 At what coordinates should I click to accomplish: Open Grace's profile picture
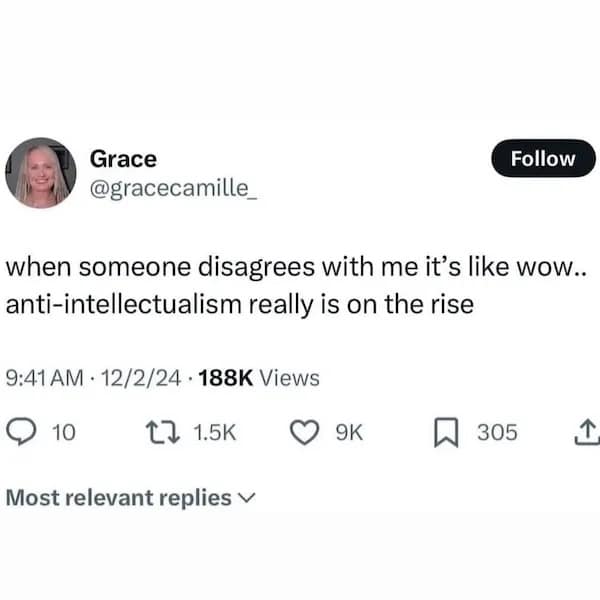[41, 172]
